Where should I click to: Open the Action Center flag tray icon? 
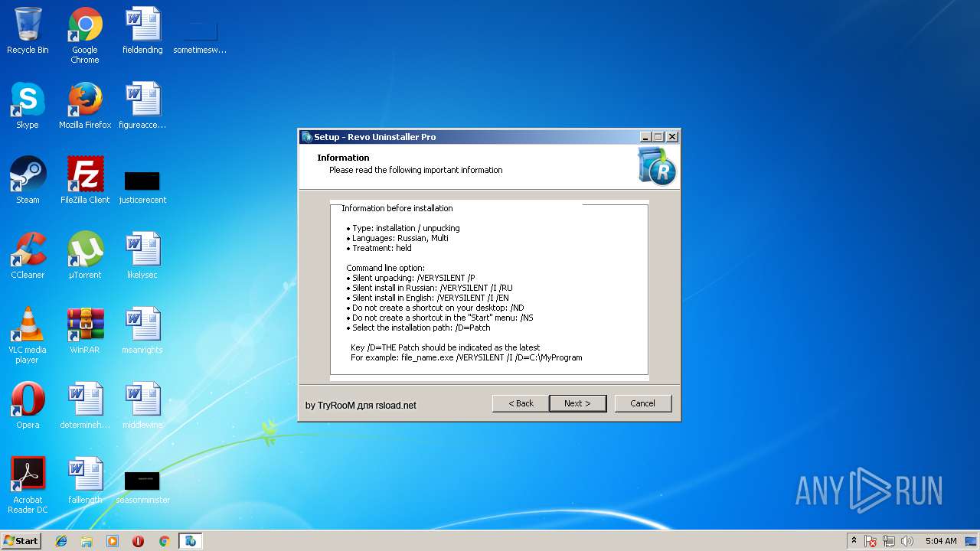tap(871, 541)
